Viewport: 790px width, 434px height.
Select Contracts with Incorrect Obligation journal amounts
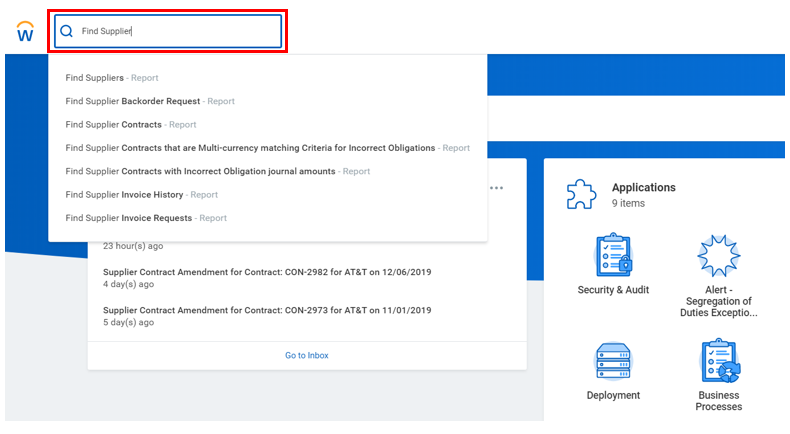pos(217,171)
